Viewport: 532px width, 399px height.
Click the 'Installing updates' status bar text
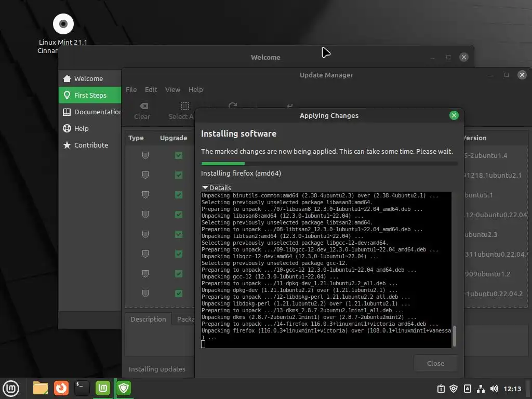click(x=157, y=369)
